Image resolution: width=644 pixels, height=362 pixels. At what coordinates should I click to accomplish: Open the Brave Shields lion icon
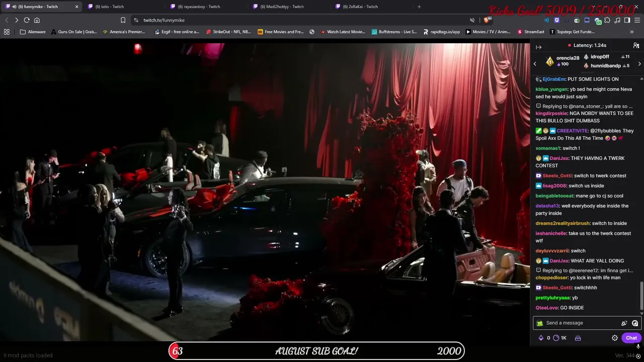click(x=487, y=20)
